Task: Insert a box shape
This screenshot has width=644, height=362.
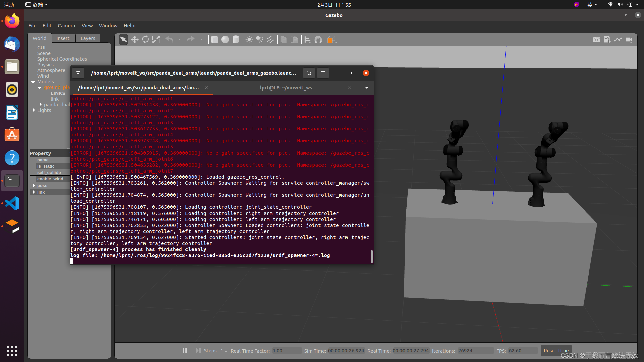Action: point(214,40)
